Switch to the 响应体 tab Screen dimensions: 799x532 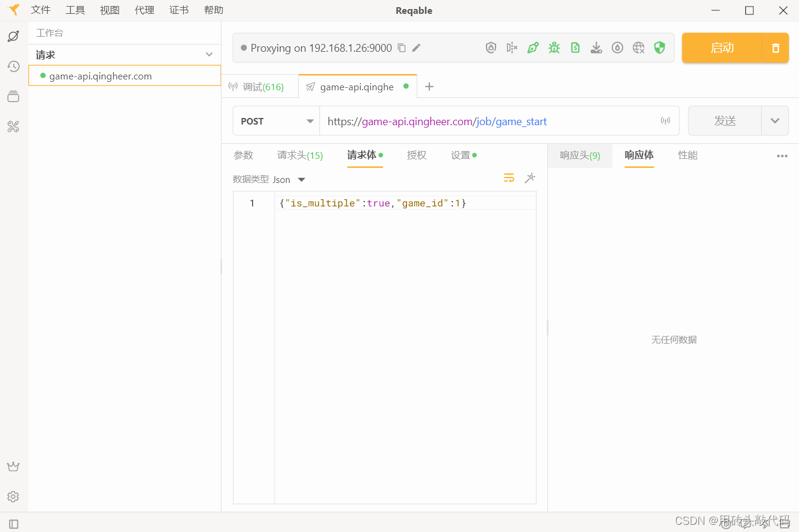coord(639,155)
